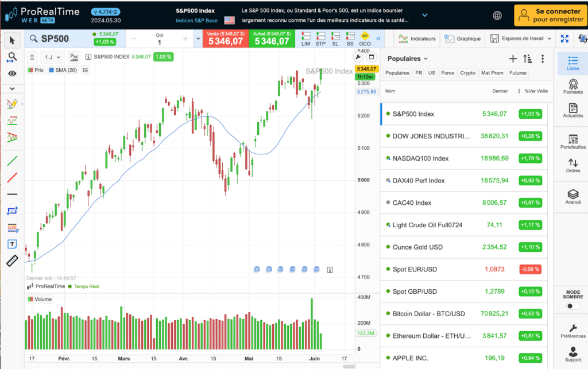Add an SL stop-loss order
Viewport: 588px width, 369px height.
(335, 39)
